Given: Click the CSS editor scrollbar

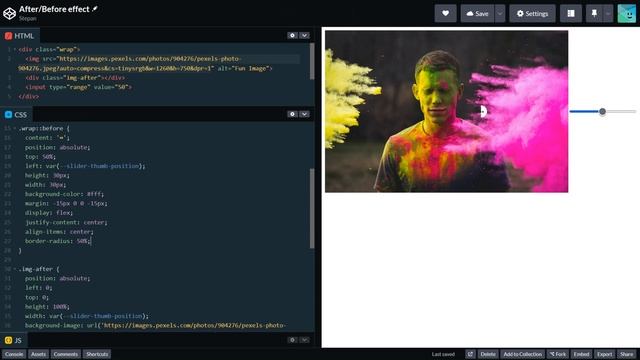Looking at the screenshot, I should (312, 208).
